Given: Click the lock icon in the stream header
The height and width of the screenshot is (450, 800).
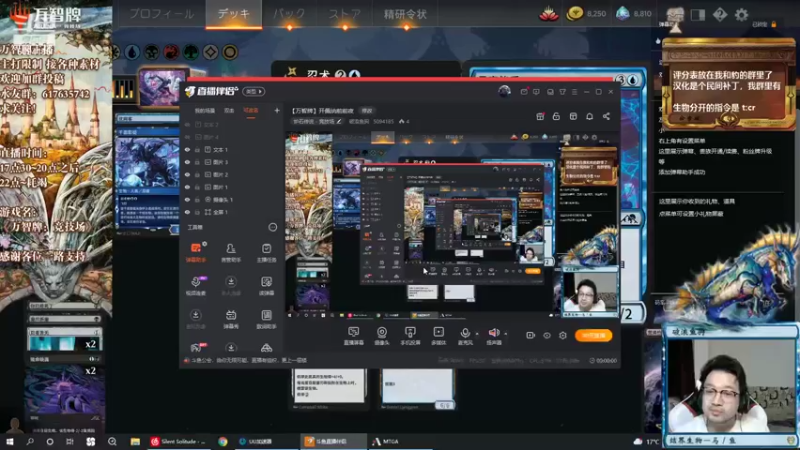Looking at the screenshot, I should pos(556,116).
